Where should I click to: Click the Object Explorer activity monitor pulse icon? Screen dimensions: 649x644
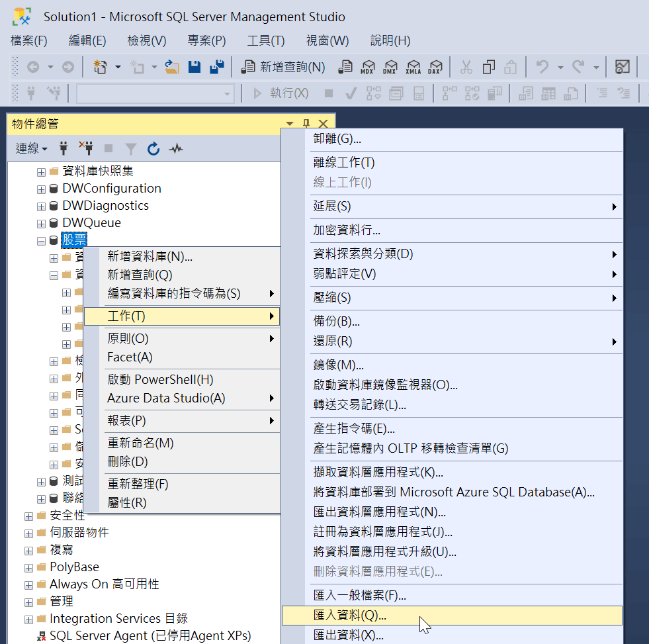point(176,148)
